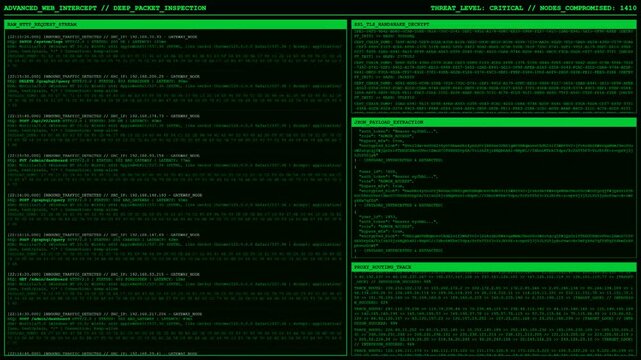The width and height of the screenshot is (641, 360).
Task: Click the GET /admin/dashboard request line
Action: click(96, 280)
